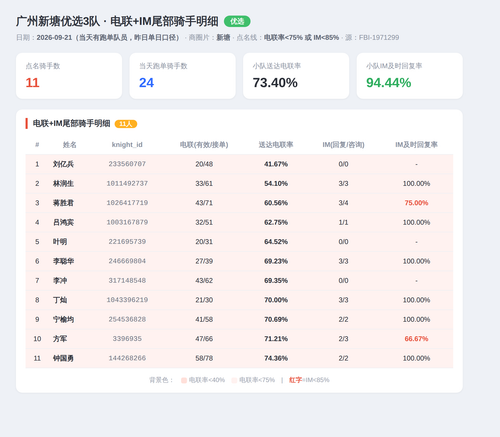This screenshot has width=500, height=437.
Task: Select rider name 钟国勇 in row 11
Action: (x=63, y=358)
